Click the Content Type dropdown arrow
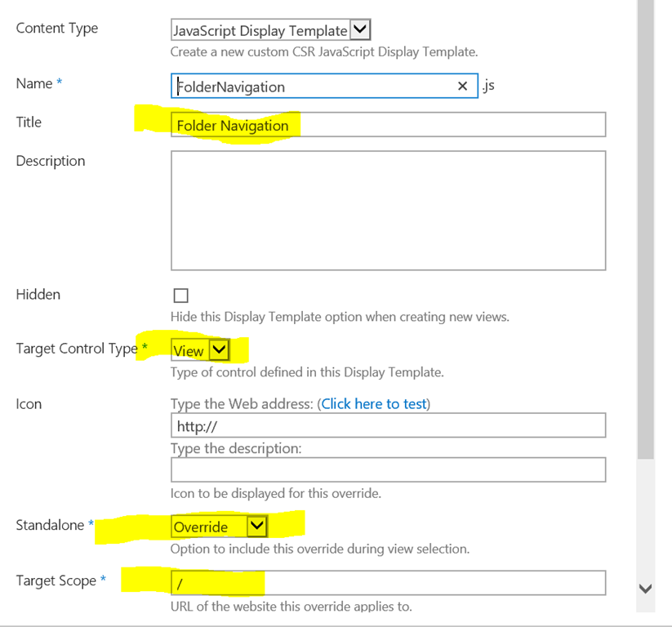672x627 pixels. [x=360, y=30]
